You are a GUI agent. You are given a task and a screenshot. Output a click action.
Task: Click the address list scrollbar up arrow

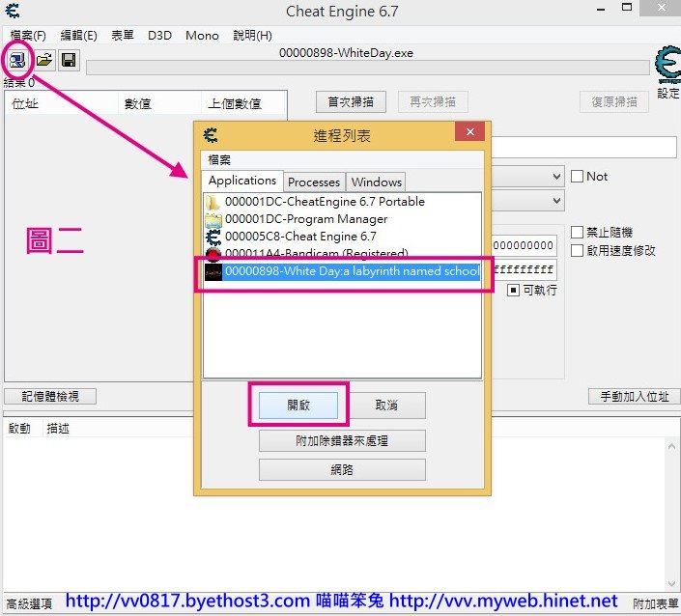point(672,446)
